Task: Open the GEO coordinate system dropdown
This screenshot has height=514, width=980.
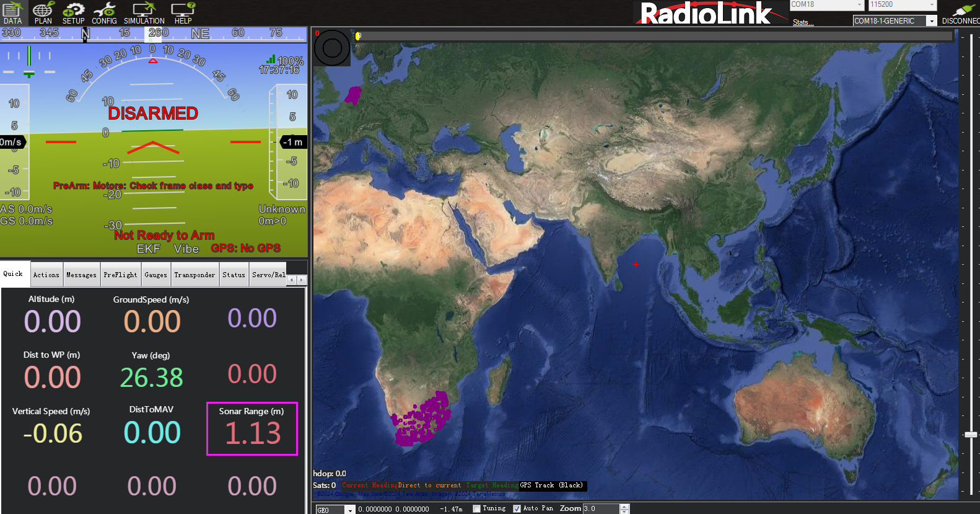Action: (350, 510)
